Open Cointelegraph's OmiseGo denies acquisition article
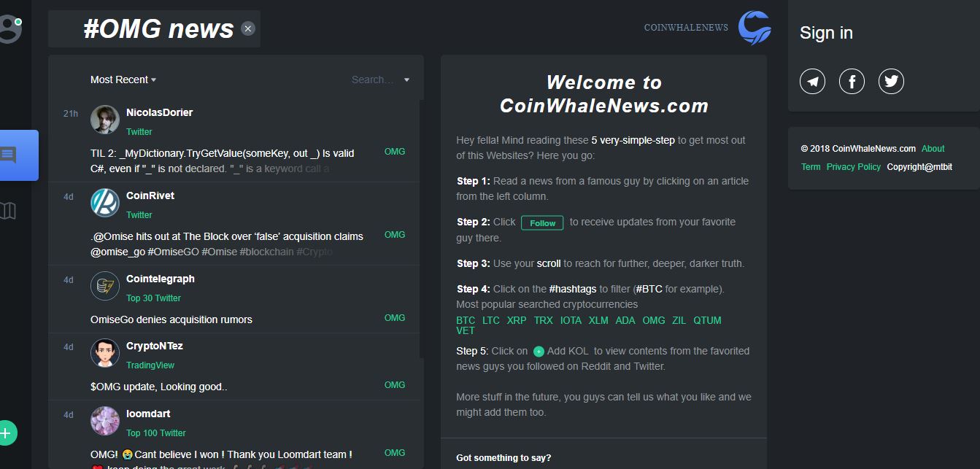The image size is (980, 469). [x=171, y=319]
